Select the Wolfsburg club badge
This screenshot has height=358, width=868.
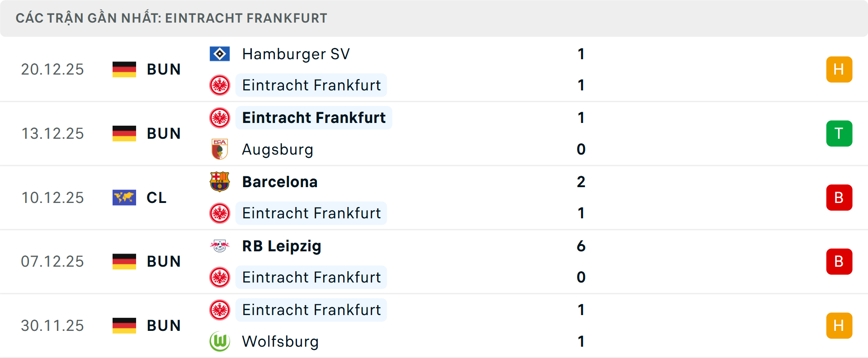click(x=220, y=342)
